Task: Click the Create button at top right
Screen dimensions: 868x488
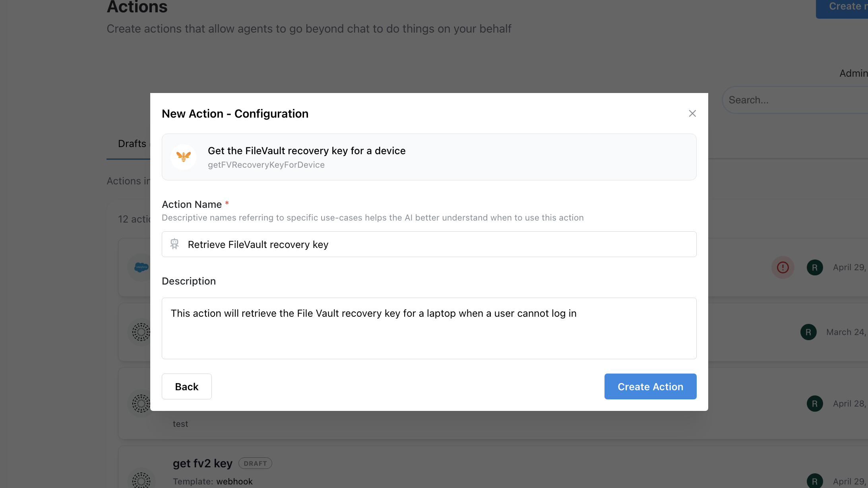Action: pos(842,7)
